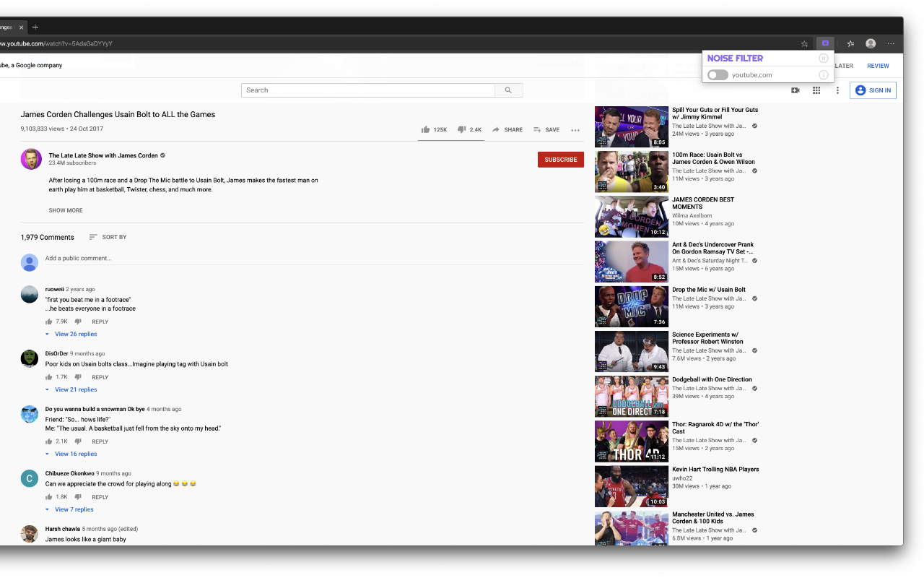
Task: Open Dodgeball with One Direction thumbnail
Action: coord(632,397)
